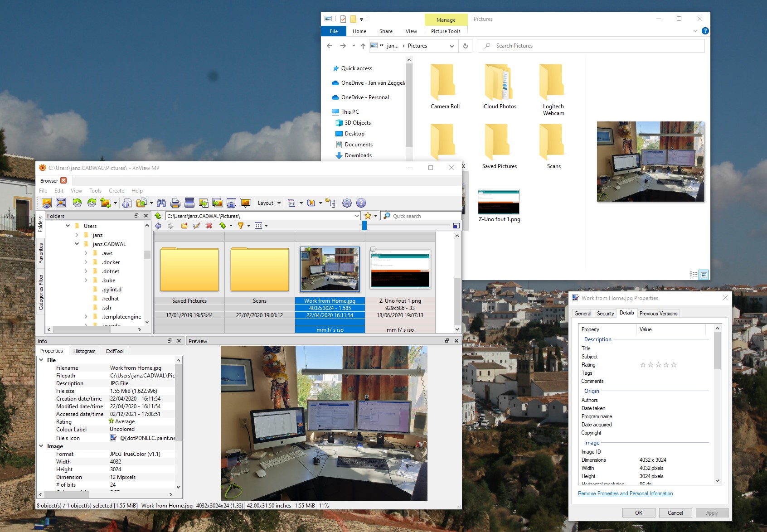Open the screen capture camera tool
This screenshot has width=767, height=532.
231,203
